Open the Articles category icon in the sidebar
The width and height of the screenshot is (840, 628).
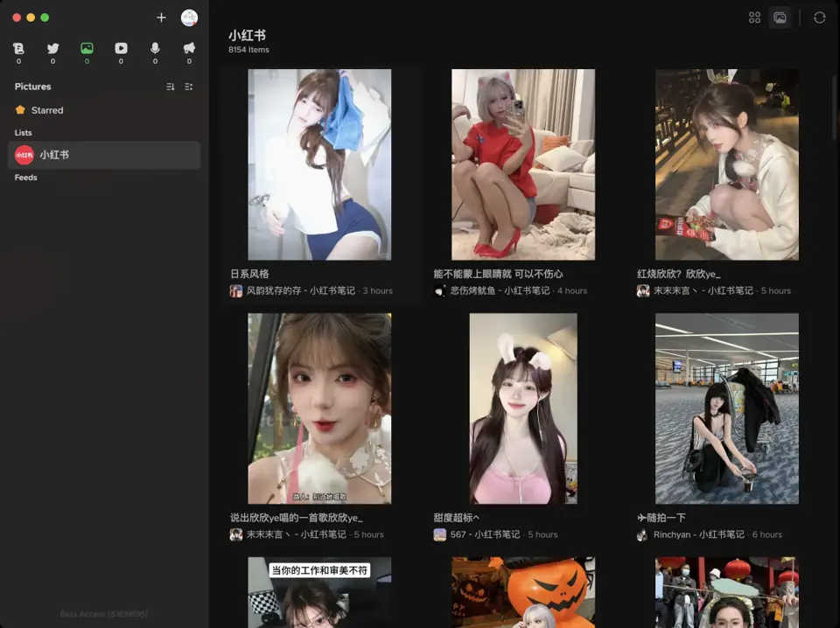pyautogui.click(x=18, y=49)
